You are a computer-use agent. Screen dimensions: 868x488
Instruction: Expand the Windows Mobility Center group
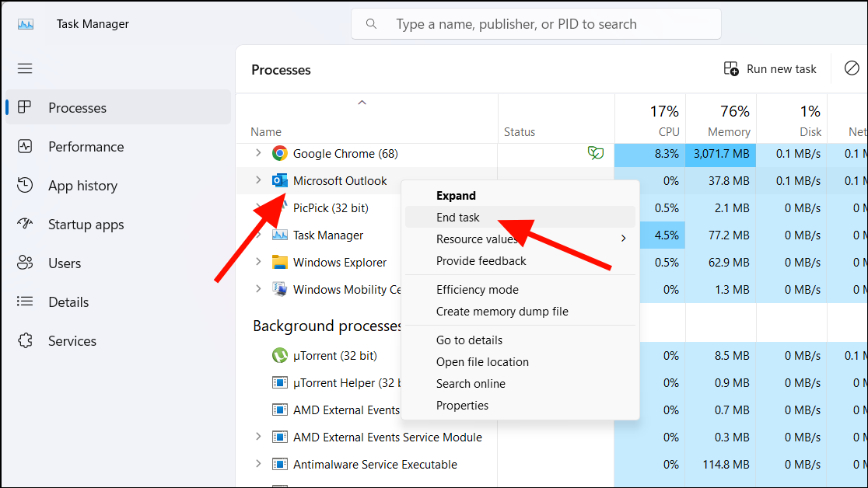point(258,288)
